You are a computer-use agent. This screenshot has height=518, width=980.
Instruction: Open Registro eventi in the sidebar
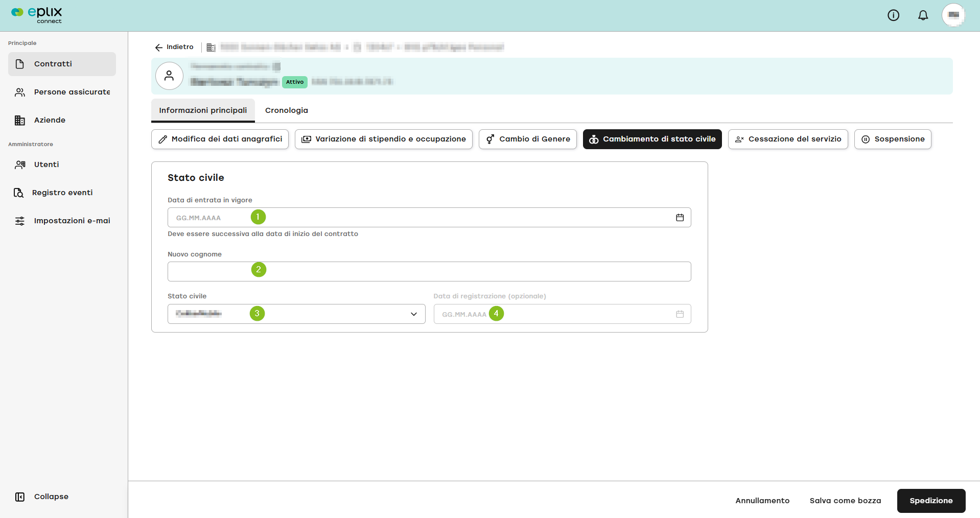tap(62, 193)
